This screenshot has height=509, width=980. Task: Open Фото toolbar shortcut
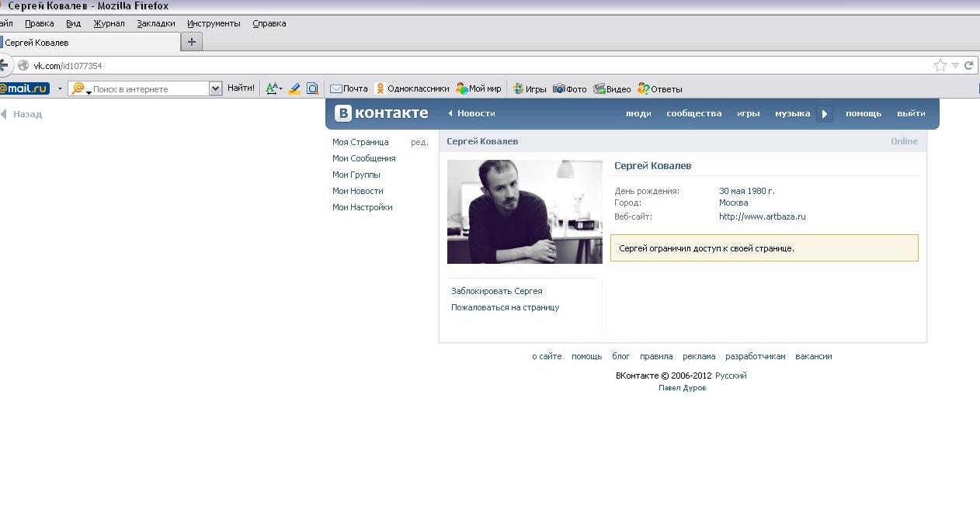pos(570,88)
